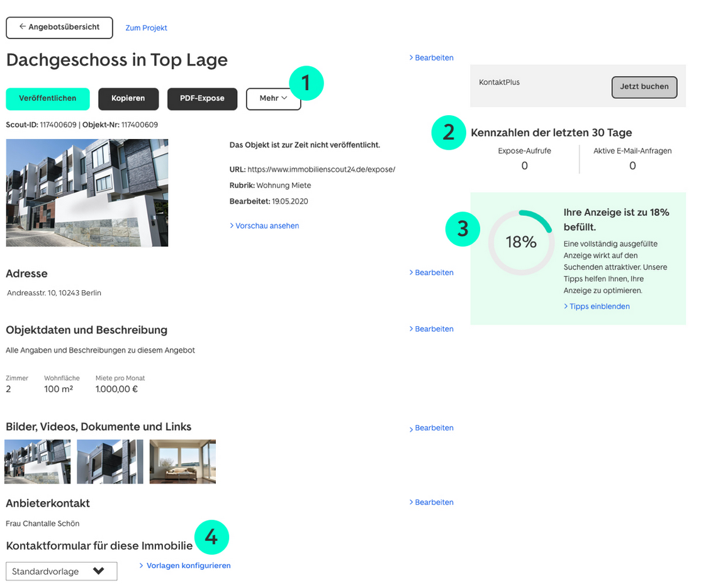
Task: Open the Standardvorlage dropdown
Action: (62, 572)
